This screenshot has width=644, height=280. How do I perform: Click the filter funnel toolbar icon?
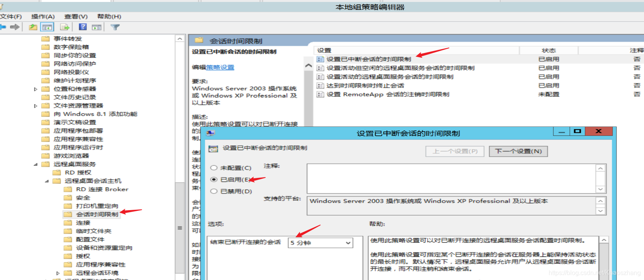pyautogui.click(x=115, y=27)
